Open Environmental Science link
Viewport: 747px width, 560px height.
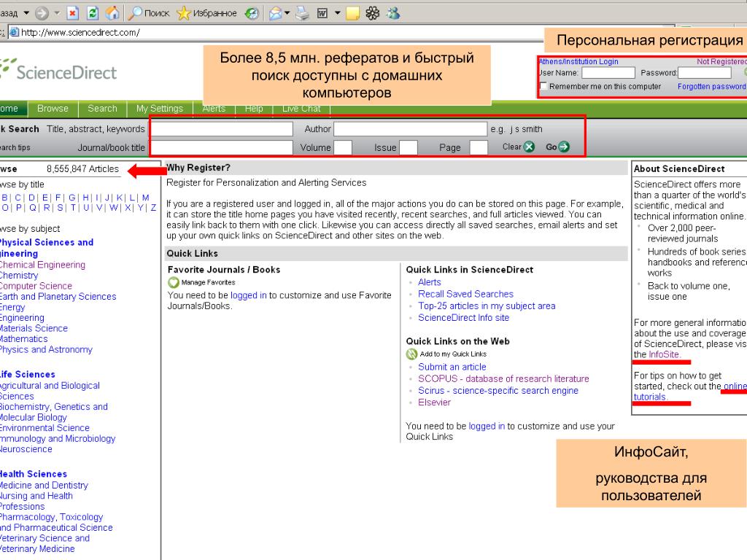tap(44, 427)
